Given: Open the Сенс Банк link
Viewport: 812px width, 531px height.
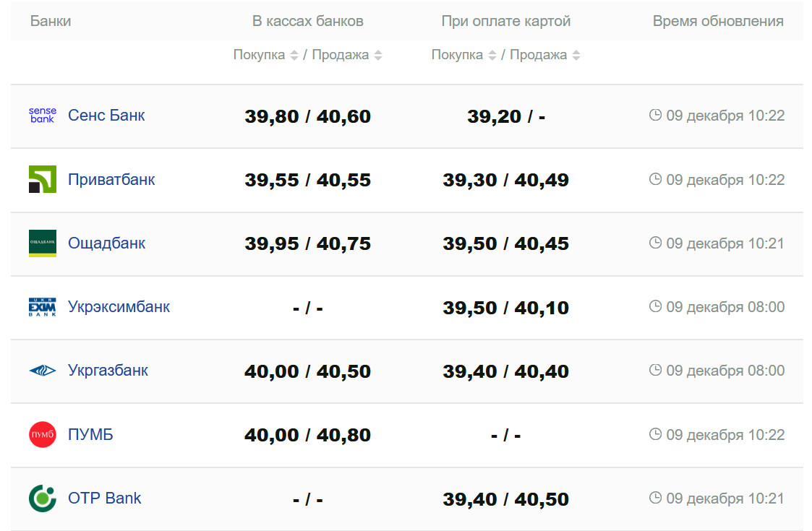Looking at the screenshot, I should (x=106, y=116).
